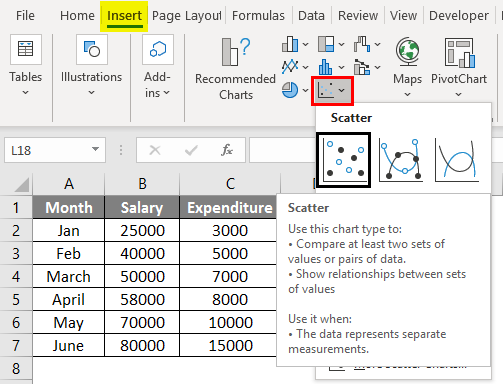Select column B header

(x=142, y=184)
